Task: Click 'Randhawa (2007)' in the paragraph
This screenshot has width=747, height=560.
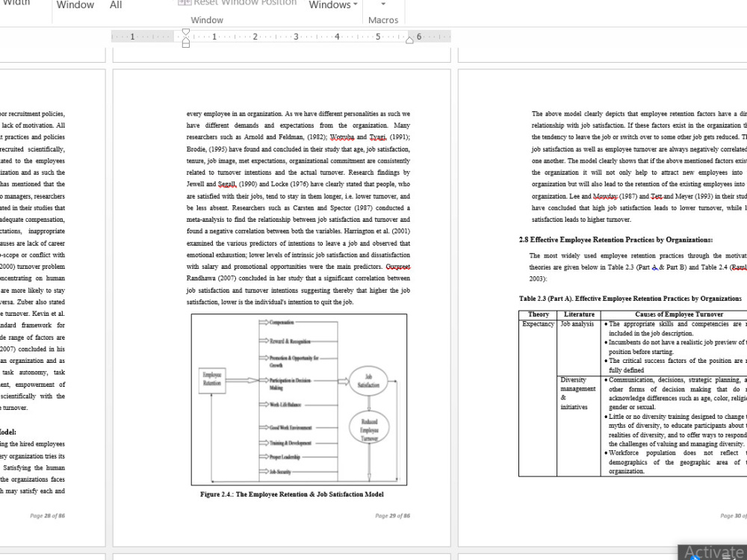Action: [x=211, y=279]
